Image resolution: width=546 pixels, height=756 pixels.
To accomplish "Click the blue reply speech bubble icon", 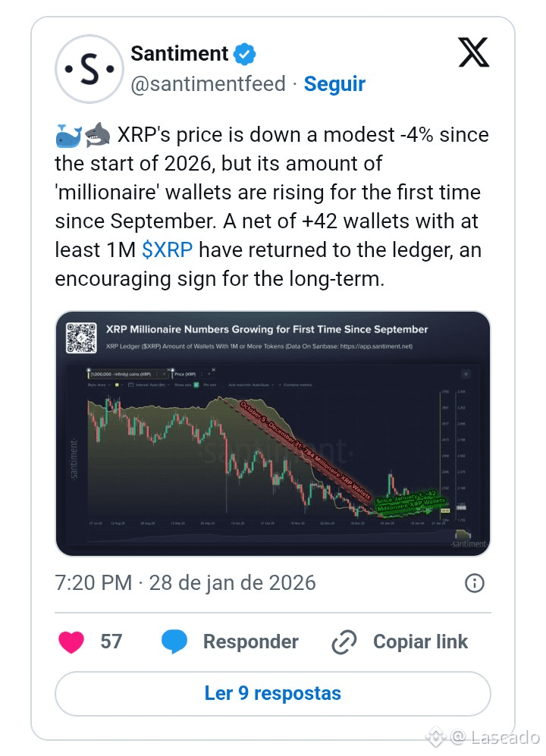I will 174,642.
